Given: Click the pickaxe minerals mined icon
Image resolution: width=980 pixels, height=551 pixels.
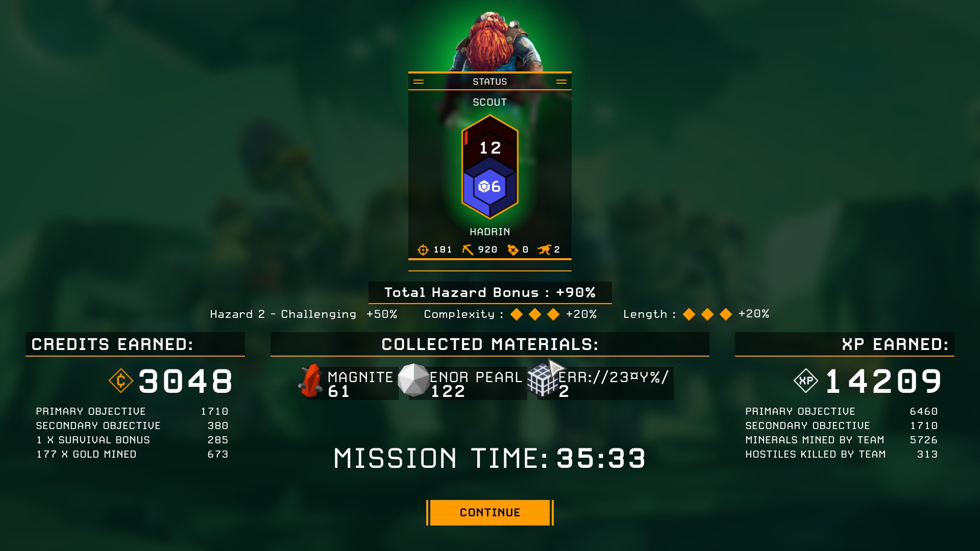Looking at the screenshot, I should (468, 249).
